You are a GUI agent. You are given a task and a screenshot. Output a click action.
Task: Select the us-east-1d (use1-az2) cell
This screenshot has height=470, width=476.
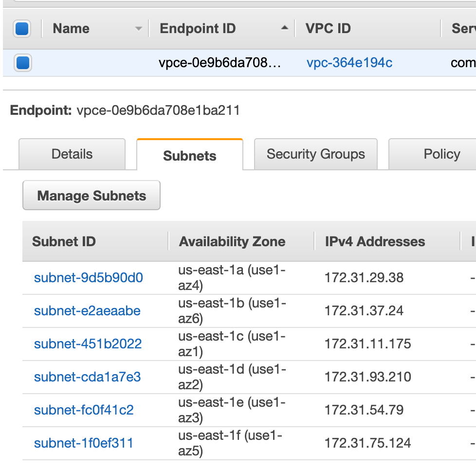(x=232, y=377)
